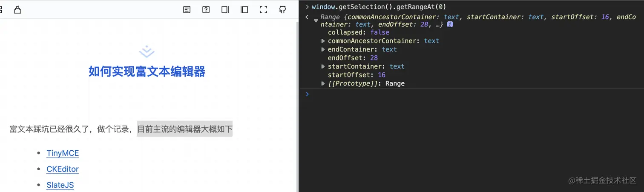The height and width of the screenshot is (192, 644).
Task: Toggle the right-side panel layout icon
Action: pyautogui.click(x=225, y=9)
